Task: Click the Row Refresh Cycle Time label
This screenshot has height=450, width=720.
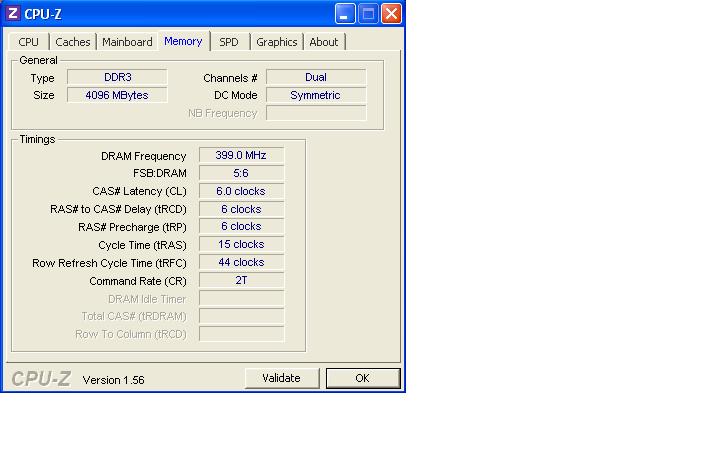Action: [x=109, y=263]
